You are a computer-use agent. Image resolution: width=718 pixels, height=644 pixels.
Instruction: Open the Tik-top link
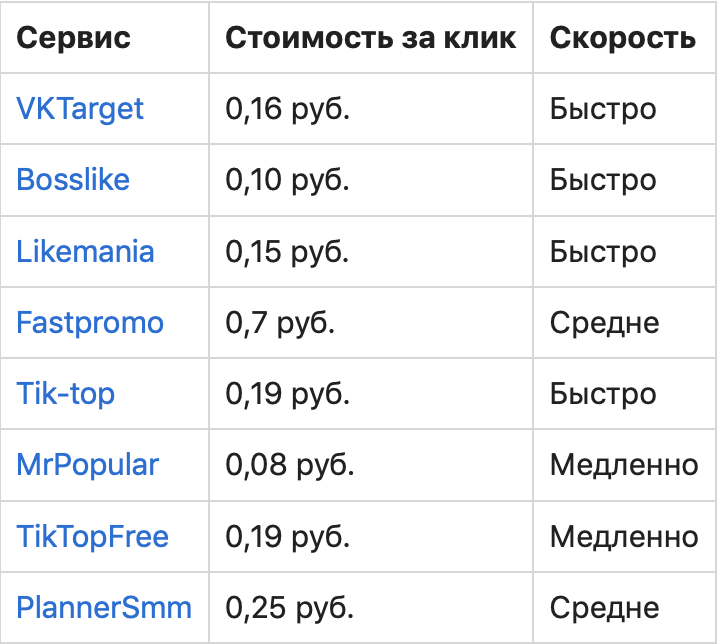point(66,394)
